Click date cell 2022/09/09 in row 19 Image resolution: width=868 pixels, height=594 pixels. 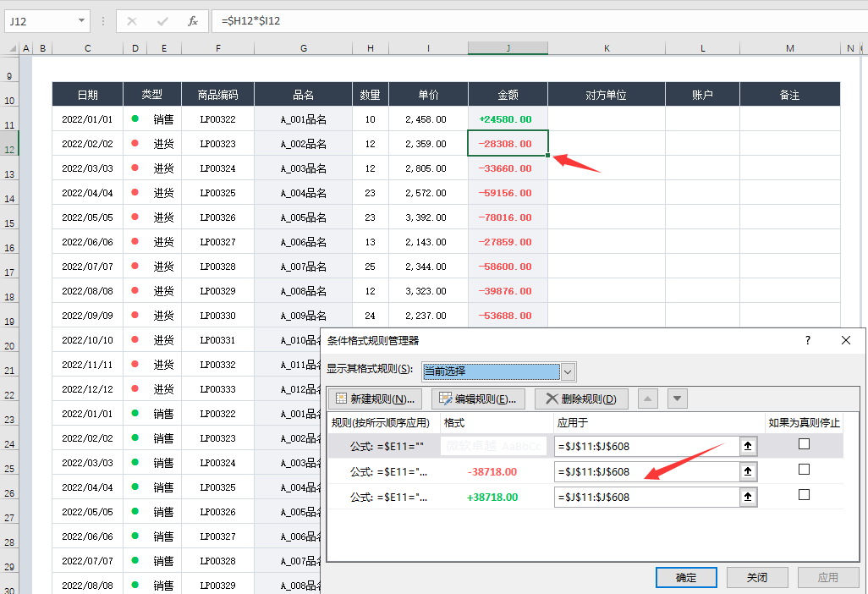tap(87, 316)
